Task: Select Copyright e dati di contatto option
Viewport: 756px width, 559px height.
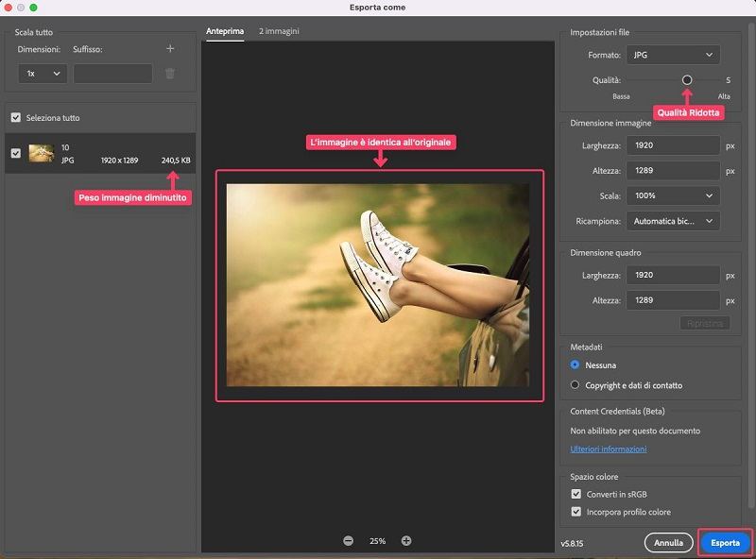Action: coord(576,385)
